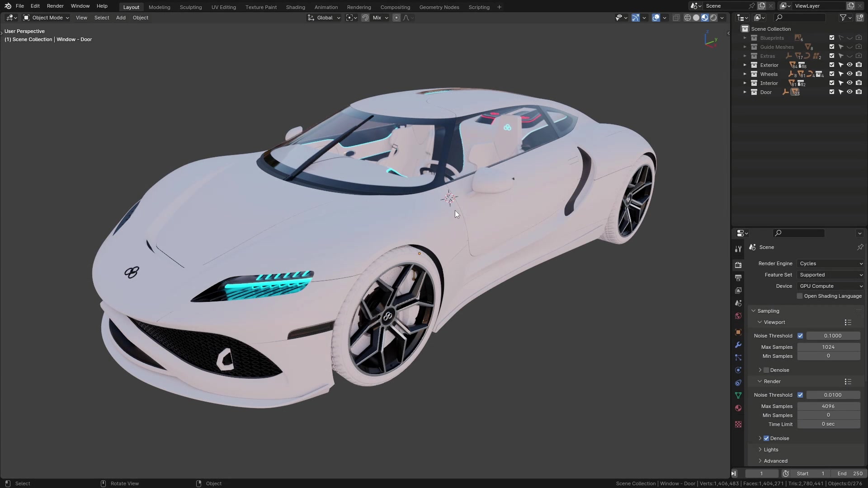Image resolution: width=868 pixels, height=488 pixels.
Task: Hide the Exterior collection in viewport
Action: tap(849, 65)
